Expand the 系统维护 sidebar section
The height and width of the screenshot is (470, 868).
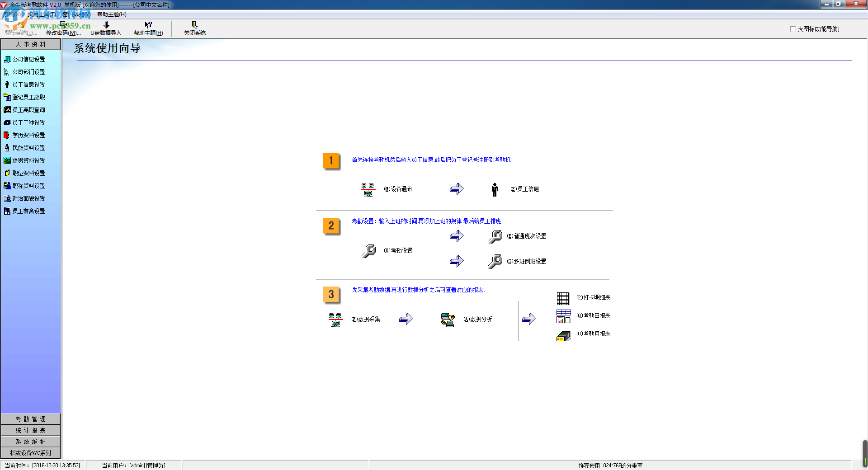pos(31,442)
